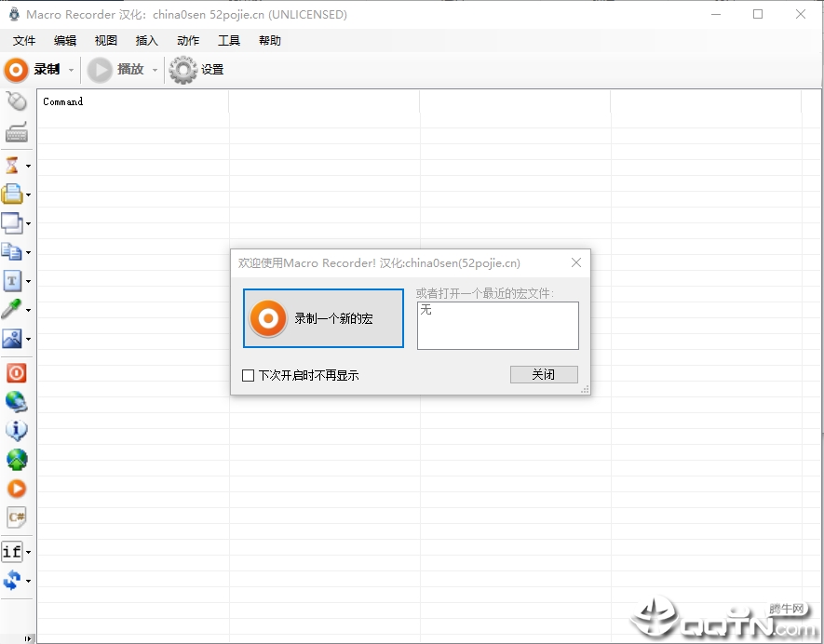Maximize the Macro Recorder window
Screen dimensions: 824x644
(x=758, y=14)
